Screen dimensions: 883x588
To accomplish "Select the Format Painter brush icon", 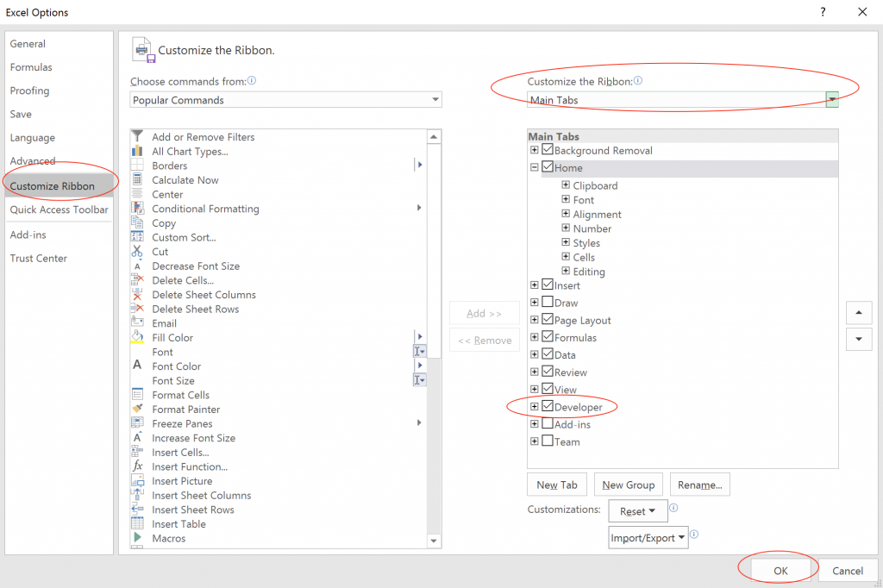I will point(137,409).
